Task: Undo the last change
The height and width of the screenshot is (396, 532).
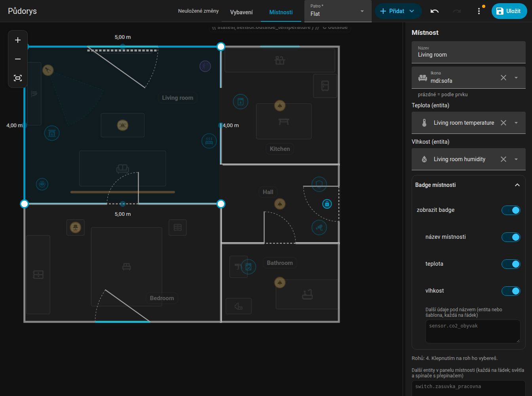Action: point(435,11)
